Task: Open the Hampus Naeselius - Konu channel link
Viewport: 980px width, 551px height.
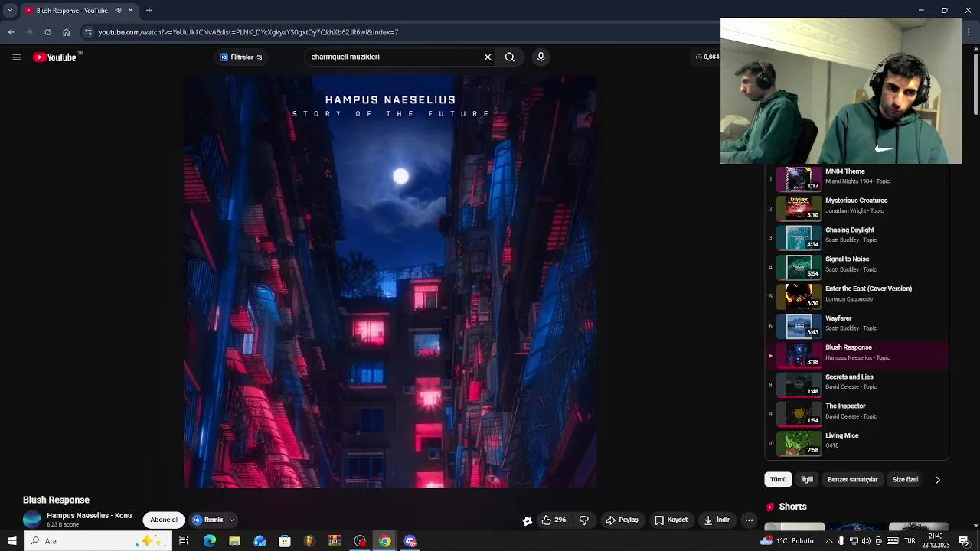Action: [x=89, y=516]
